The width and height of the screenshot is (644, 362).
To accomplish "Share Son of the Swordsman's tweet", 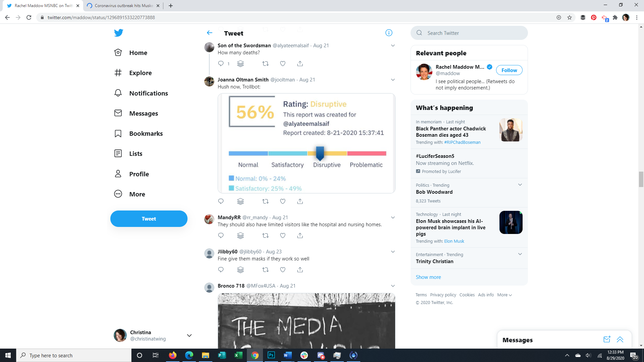I will (x=300, y=64).
